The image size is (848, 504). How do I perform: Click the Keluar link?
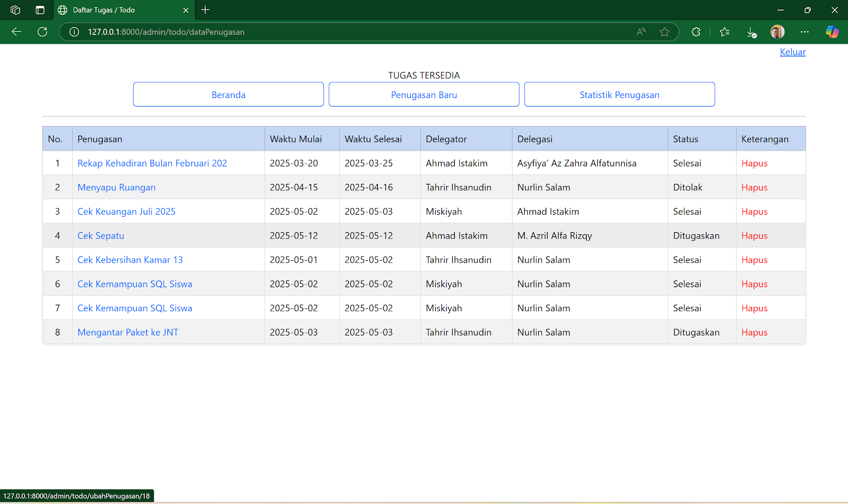click(793, 52)
